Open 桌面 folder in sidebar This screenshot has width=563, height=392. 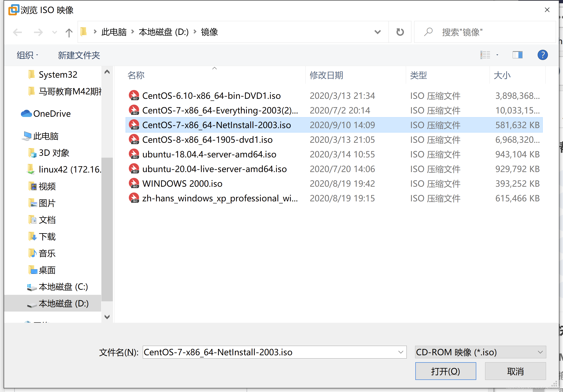42,270
